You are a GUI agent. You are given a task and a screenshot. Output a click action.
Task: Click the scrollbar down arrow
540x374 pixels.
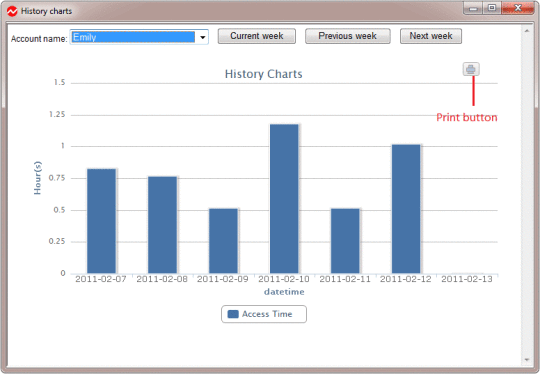click(527, 360)
